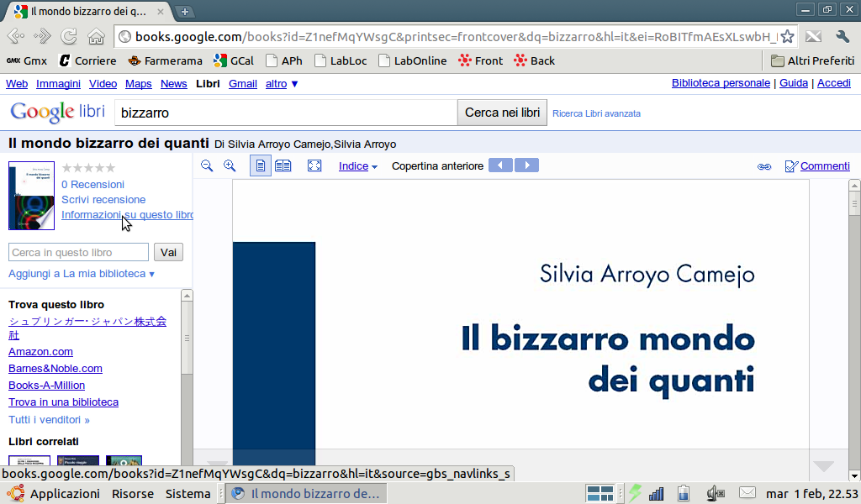The image size is (861, 504).
Task: Open the Front bookmark
Action: click(480, 60)
